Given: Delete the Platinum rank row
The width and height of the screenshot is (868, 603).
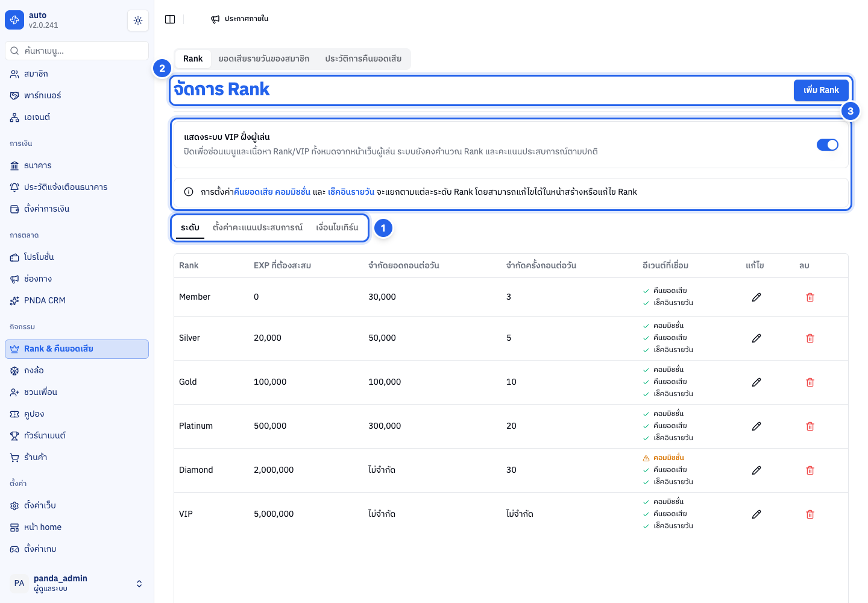Looking at the screenshot, I should pyautogui.click(x=810, y=426).
